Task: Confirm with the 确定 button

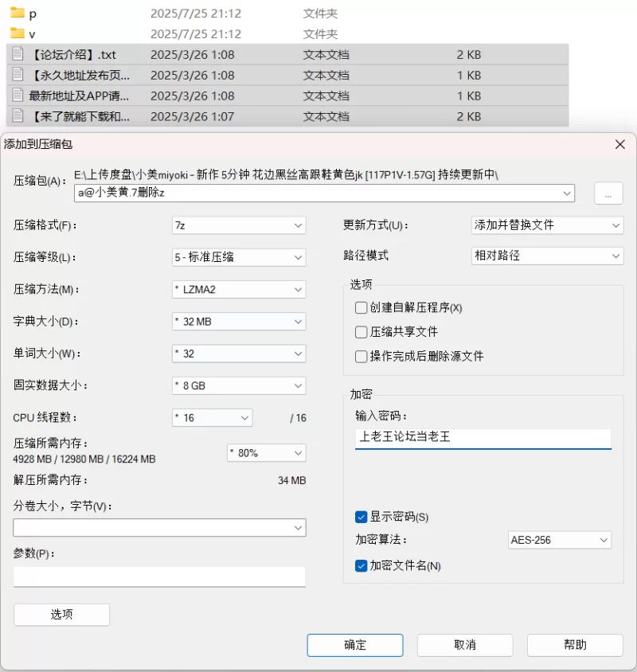Action: click(x=355, y=645)
